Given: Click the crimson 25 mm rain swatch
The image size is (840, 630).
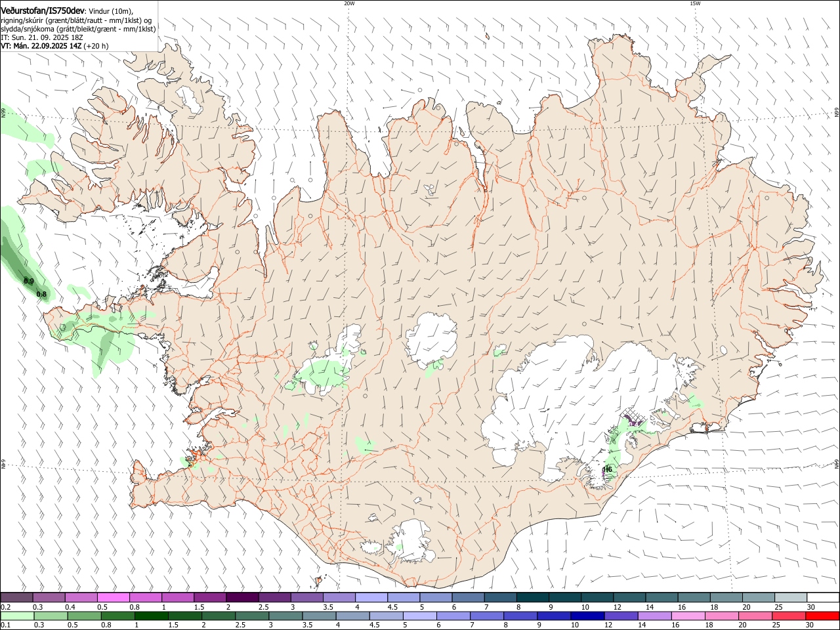Looking at the screenshot, I should coord(788,616).
